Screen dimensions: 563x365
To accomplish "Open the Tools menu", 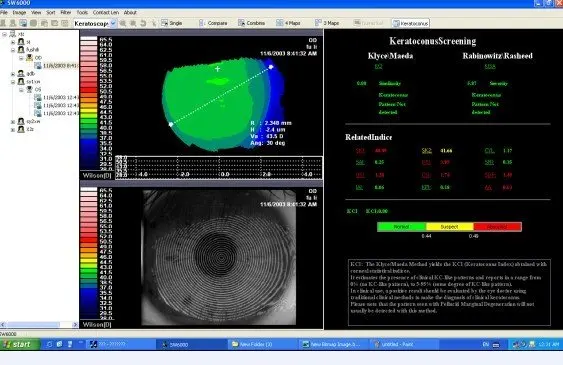I will (82, 12).
